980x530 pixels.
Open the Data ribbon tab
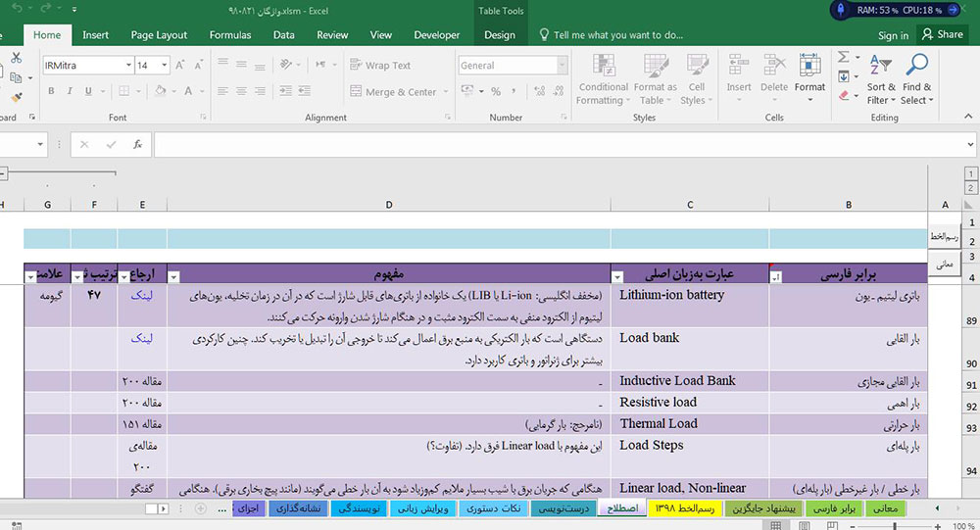tap(284, 35)
